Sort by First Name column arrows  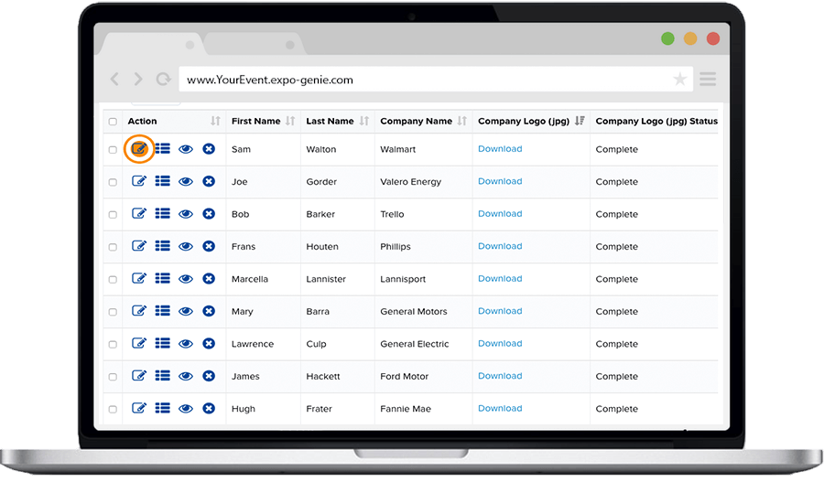[290, 121]
